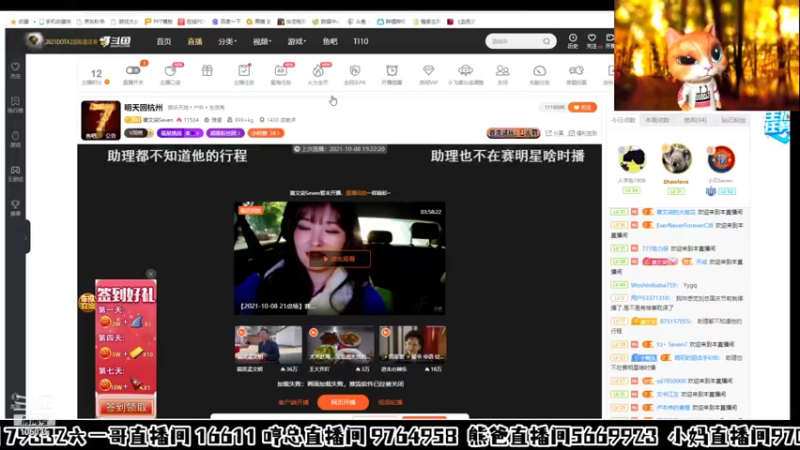The image size is (800, 450).
Task: Click the orange 网页开播 button
Action: pos(343,402)
